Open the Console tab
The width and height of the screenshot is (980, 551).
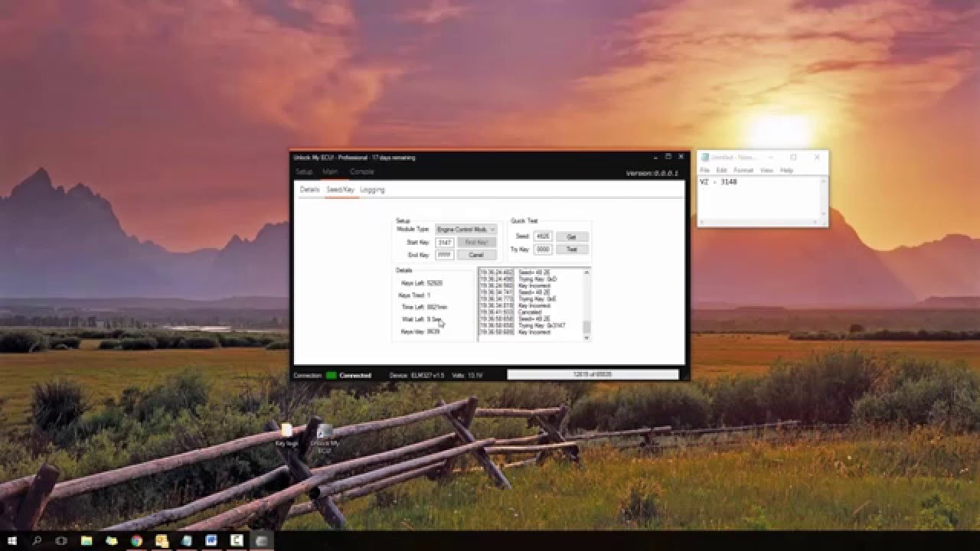pyautogui.click(x=361, y=171)
